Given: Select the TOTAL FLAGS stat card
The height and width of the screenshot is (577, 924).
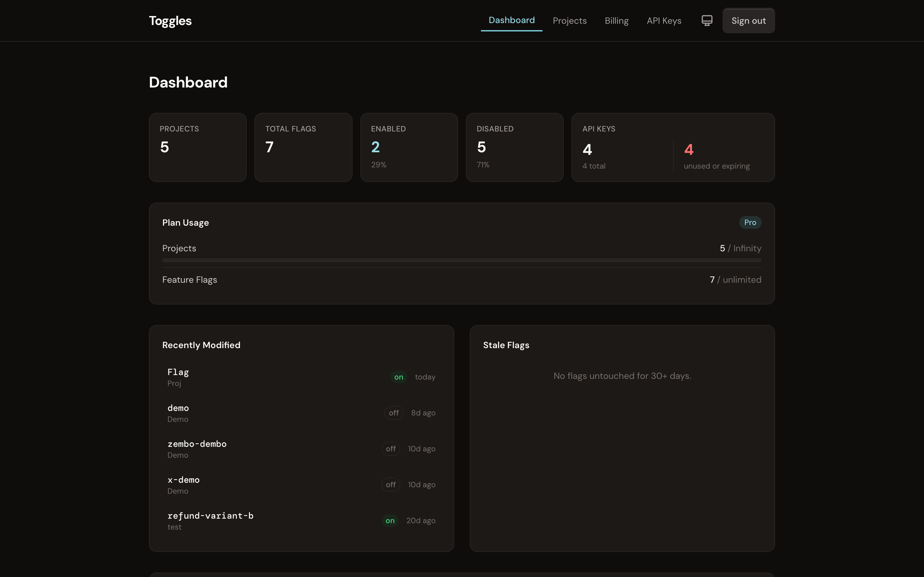Looking at the screenshot, I should click(x=303, y=147).
